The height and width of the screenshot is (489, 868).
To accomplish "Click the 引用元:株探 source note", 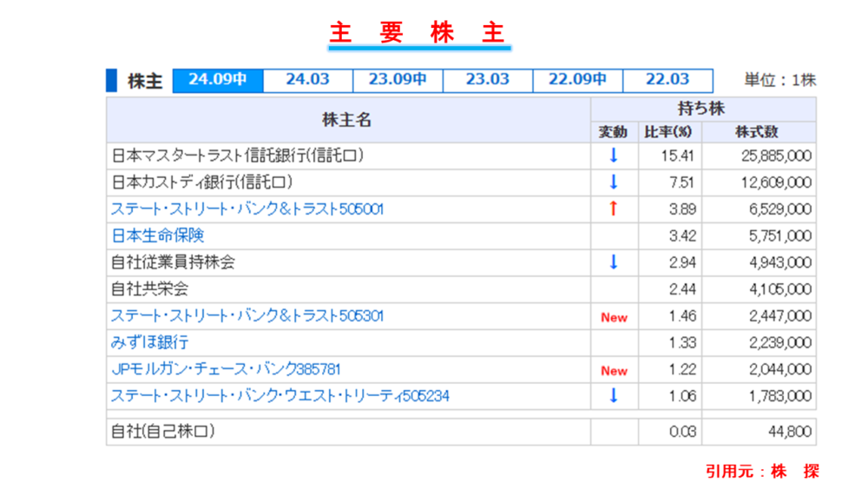I will click(x=762, y=472).
